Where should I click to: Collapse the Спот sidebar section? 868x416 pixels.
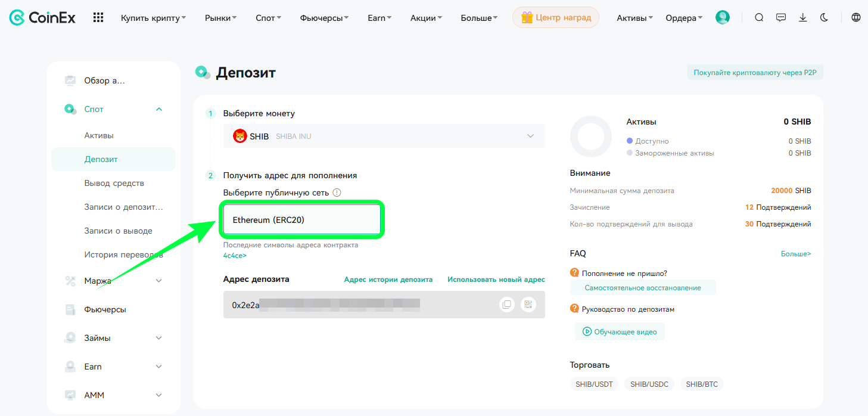tap(159, 109)
